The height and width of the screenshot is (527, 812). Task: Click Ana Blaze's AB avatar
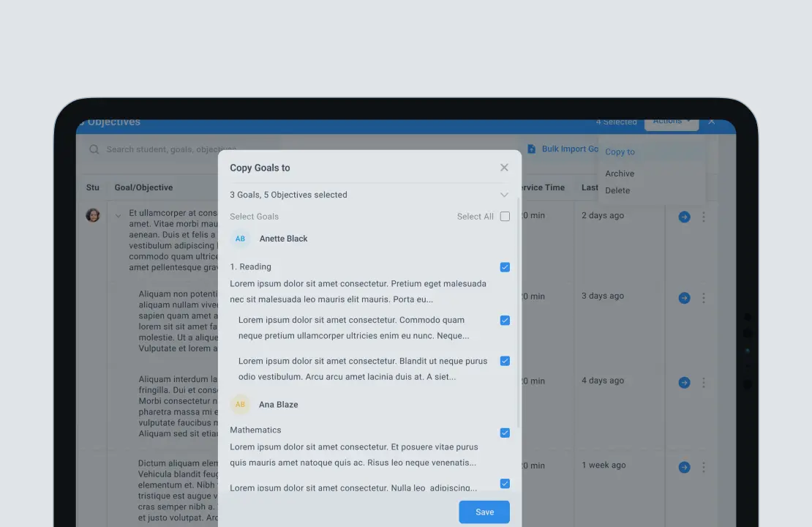pyautogui.click(x=240, y=405)
